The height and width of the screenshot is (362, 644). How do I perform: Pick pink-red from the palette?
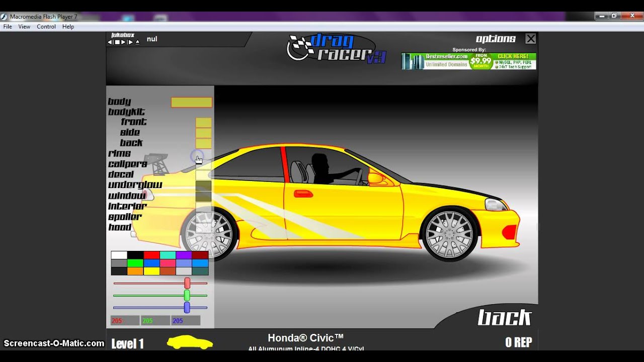[168, 263]
